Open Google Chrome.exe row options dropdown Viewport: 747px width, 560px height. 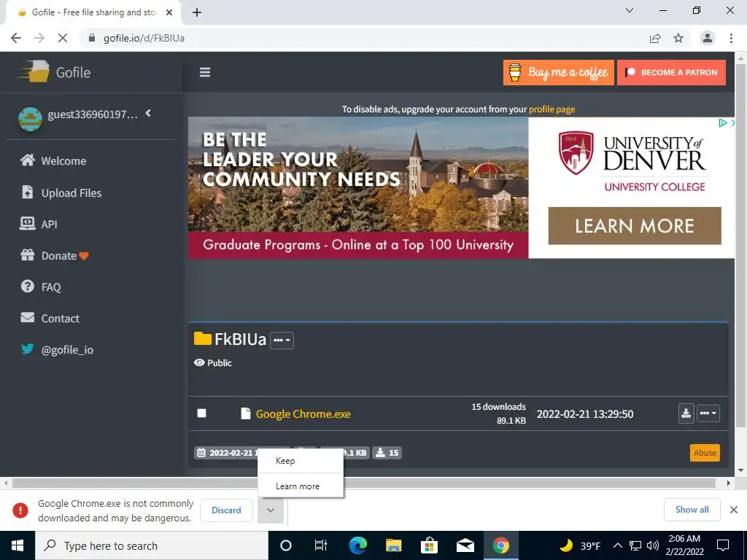pos(708,413)
